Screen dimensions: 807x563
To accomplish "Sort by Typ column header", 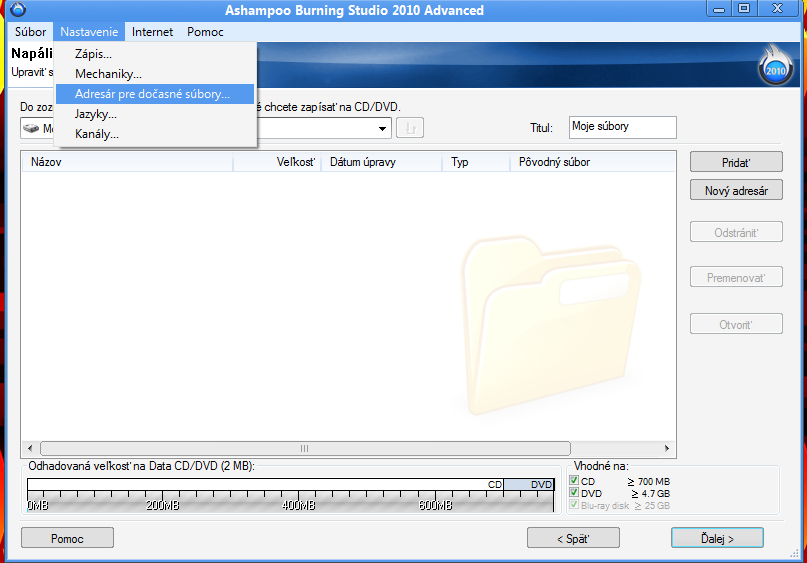I will coord(476,162).
